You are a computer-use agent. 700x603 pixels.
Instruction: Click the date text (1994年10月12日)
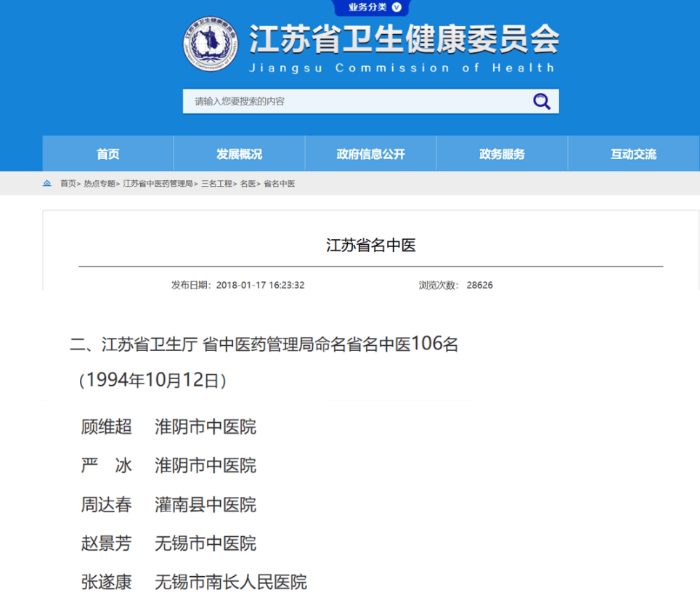coord(152,380)
